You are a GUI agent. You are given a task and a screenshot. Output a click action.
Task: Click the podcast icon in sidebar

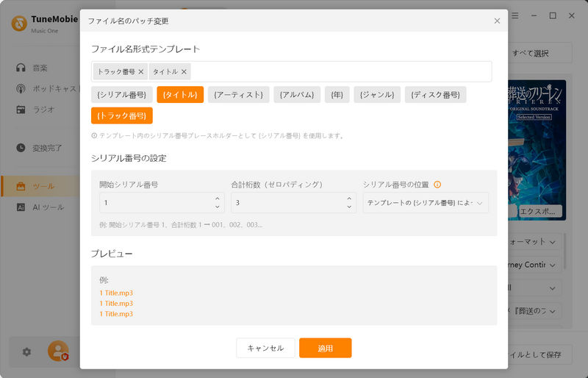[21, 88]
